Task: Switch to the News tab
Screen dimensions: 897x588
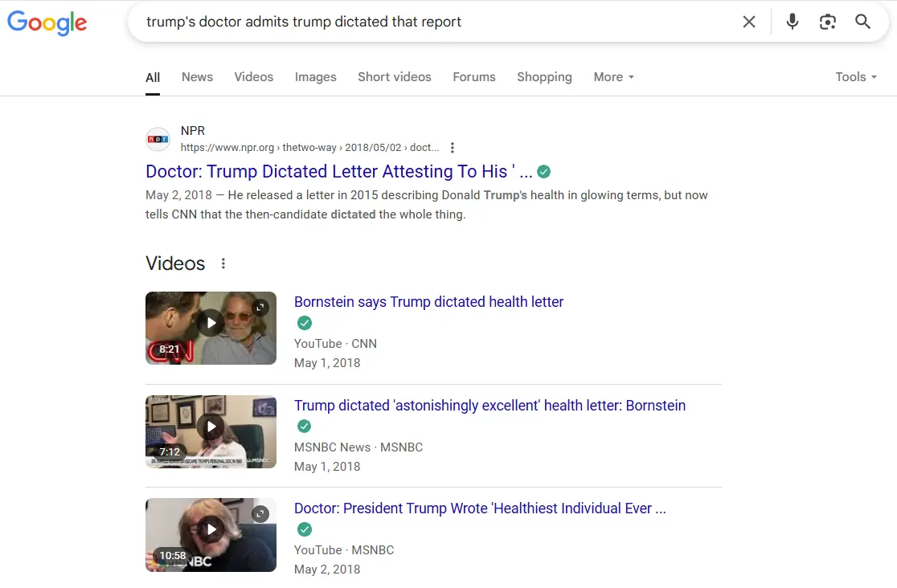Action: click(x=198, y=76)
